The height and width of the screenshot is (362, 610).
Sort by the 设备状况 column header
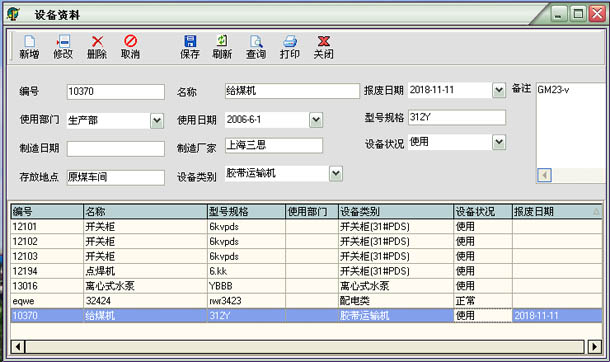(x=483, y=212)
